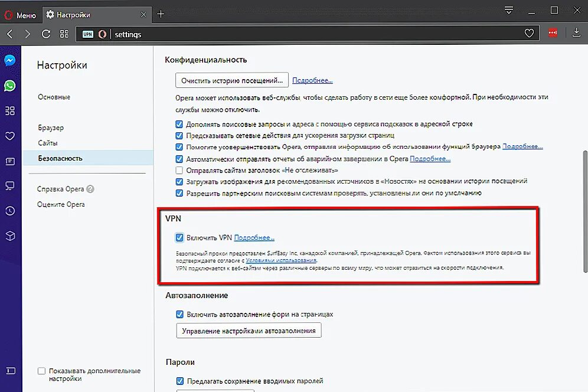The height and width of the screenshot is (392, 588).
Task: Open Подробнее link about usage information
Action: tap(522, 146)
